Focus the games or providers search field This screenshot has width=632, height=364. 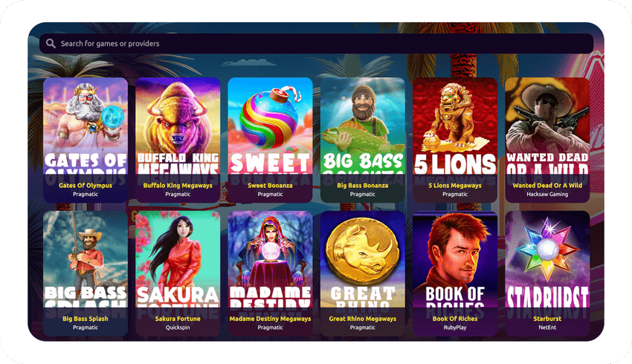point(317,44)
